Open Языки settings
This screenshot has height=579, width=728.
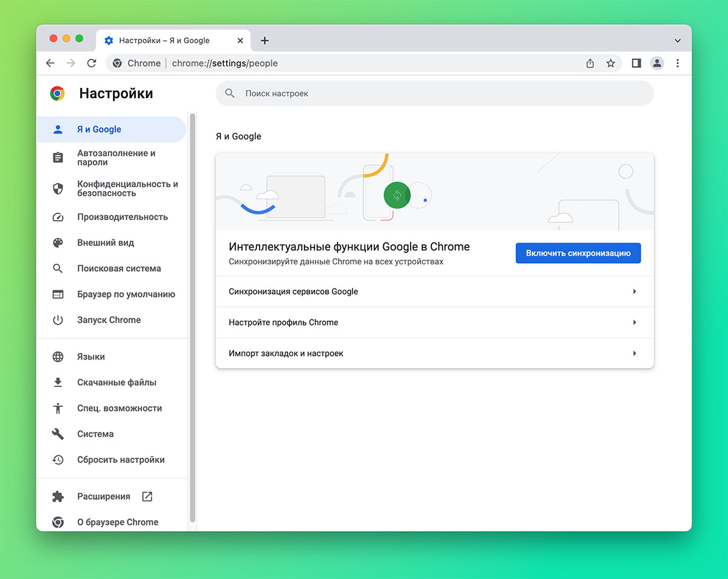[x=111, y=356]
